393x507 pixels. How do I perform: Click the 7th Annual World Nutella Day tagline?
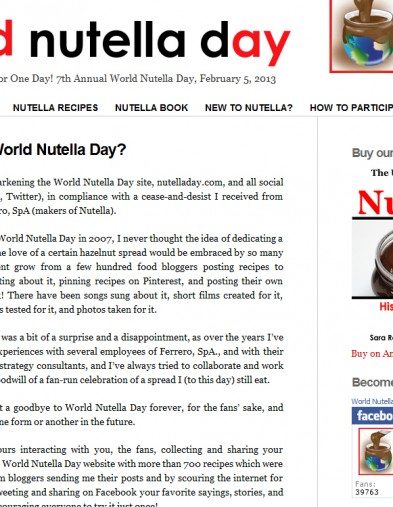138,79
